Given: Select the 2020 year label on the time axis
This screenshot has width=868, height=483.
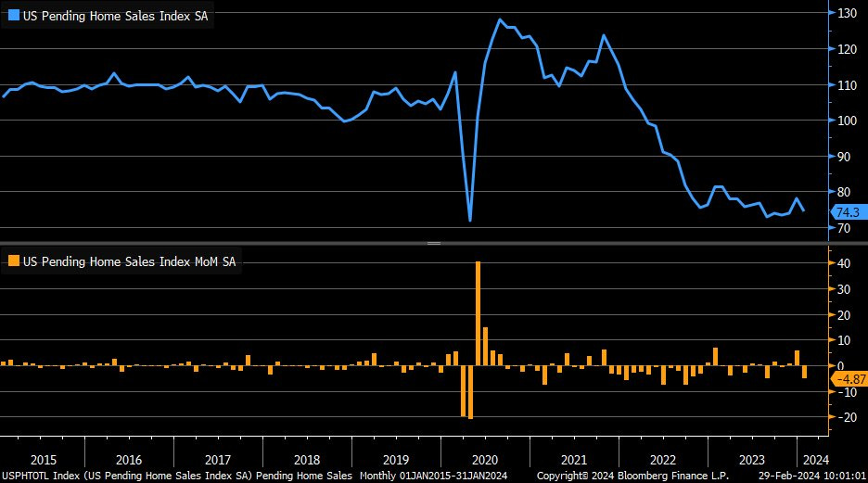Looking at the screenshot, I should point(485,459).
